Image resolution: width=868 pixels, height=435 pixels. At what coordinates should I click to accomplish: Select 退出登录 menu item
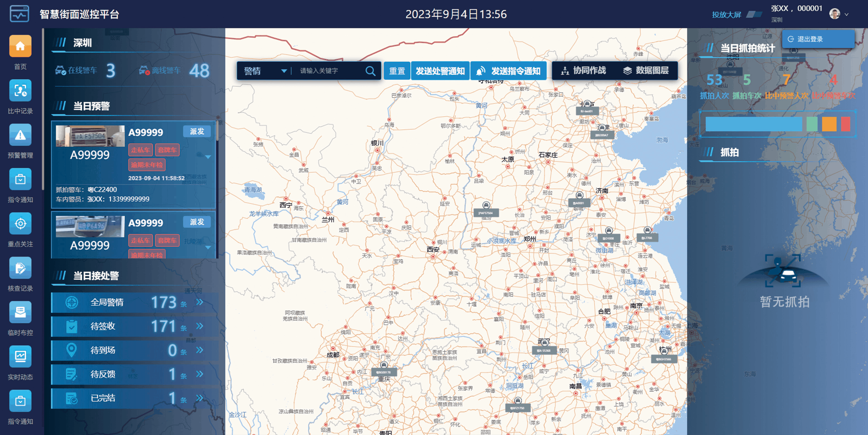(810, 39)
